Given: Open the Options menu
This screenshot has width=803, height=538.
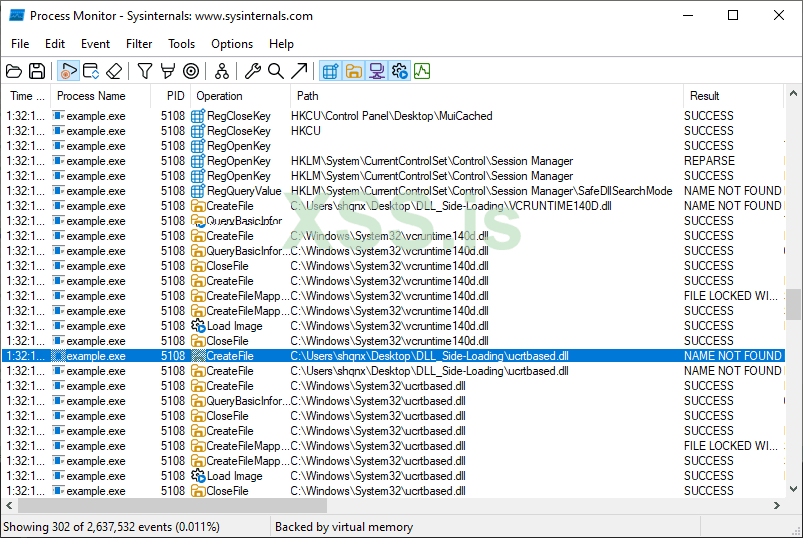Looking at the screenshot, I should click(232, 44).
